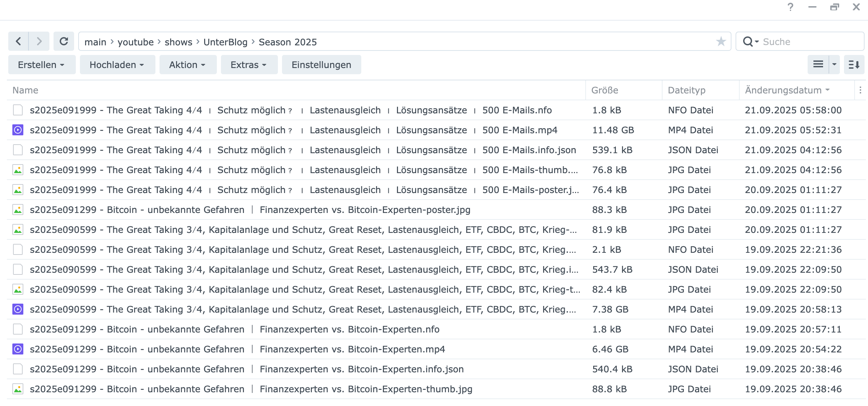Open the column options three-dot menu
The image size is (868, 406).
pos(860,90)
